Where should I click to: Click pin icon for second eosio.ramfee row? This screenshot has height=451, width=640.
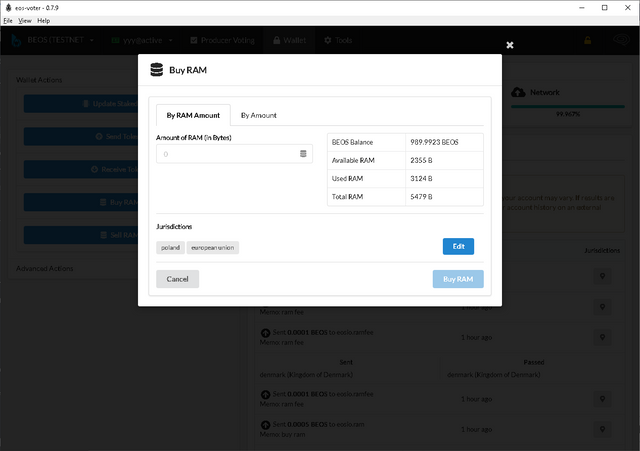click(602, 399)
